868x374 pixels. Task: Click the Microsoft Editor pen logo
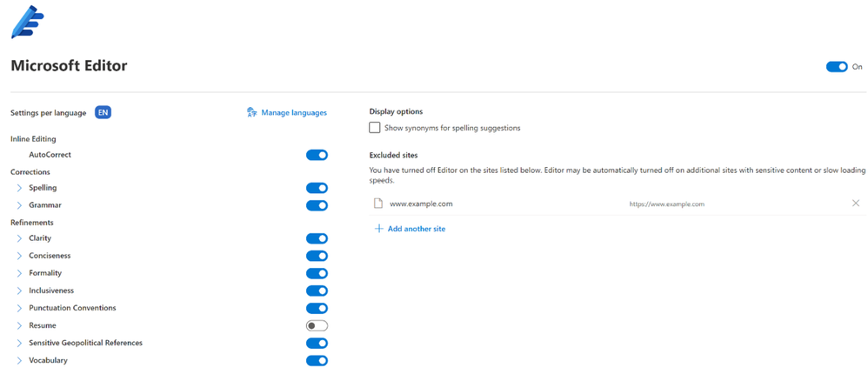26,22
